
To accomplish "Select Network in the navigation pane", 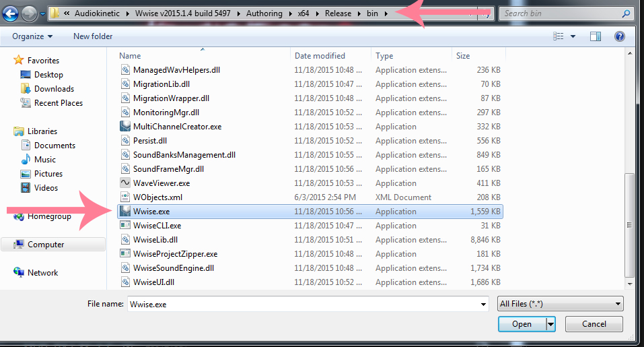I will [x=42, y=273].
